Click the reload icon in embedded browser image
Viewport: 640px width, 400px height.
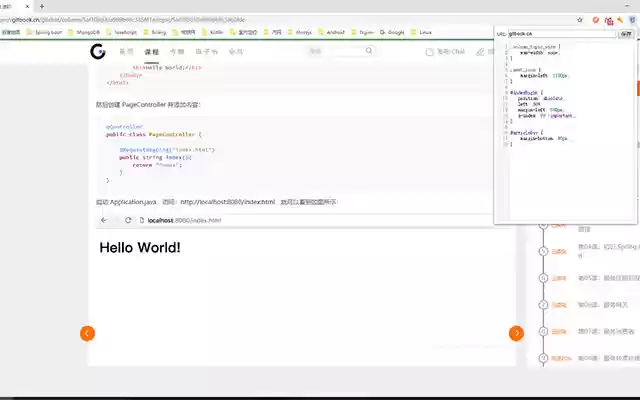pos(128,220)
